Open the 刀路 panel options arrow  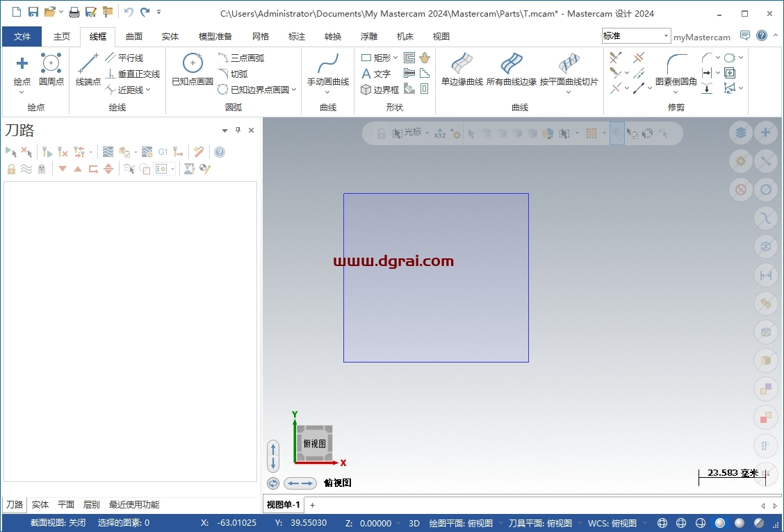224,131
